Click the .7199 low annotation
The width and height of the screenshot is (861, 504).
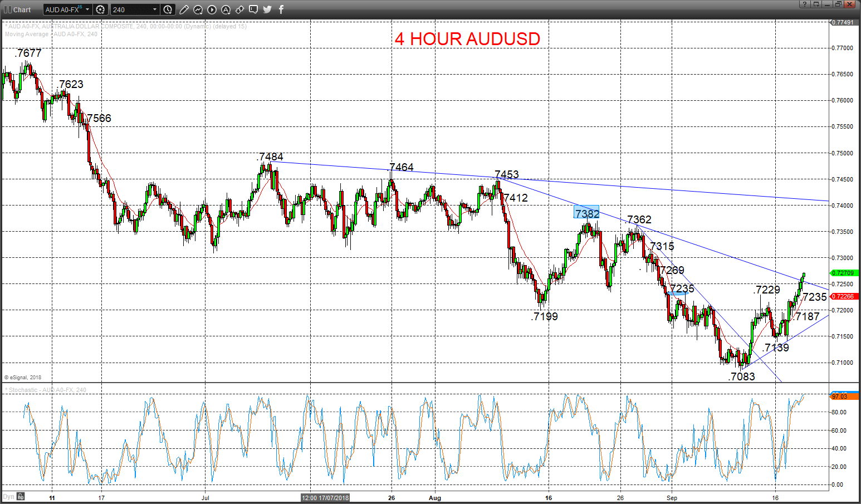[544, 316]
